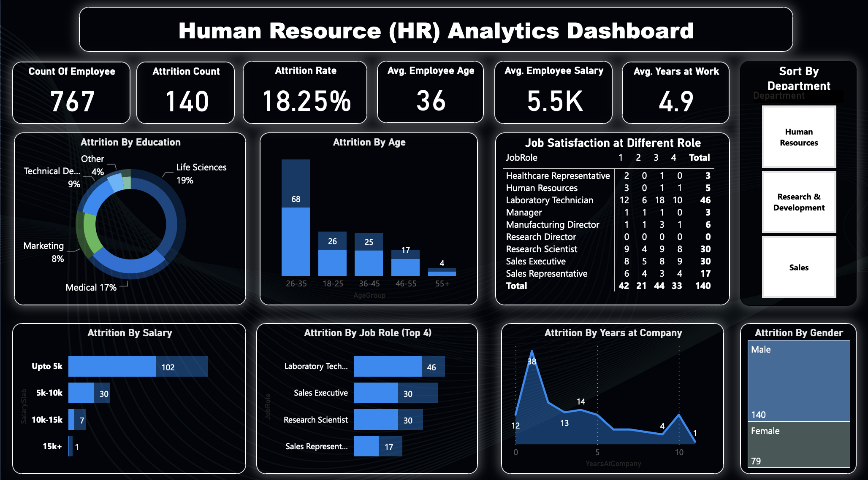
Task: Click the Attrition Rate KPI card
Action: tap(305, 93)
